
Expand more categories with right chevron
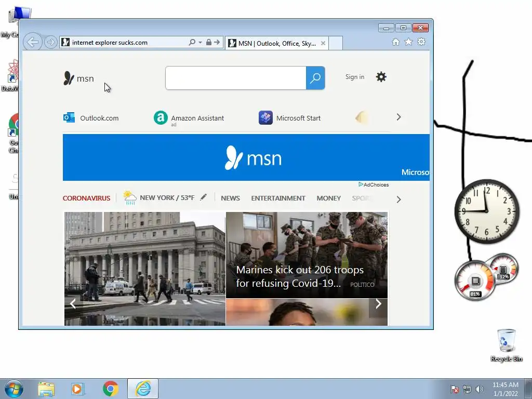pyautogui.click(x=398, y=199)
